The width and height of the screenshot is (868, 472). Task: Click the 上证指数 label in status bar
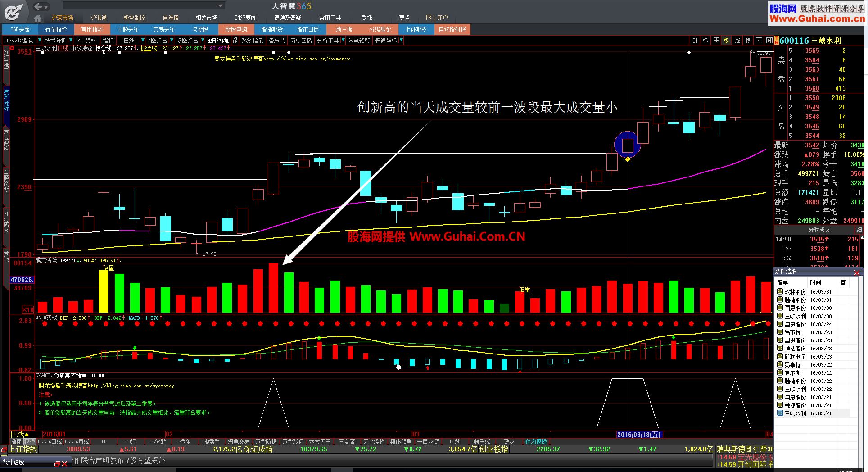click(23, 449)
